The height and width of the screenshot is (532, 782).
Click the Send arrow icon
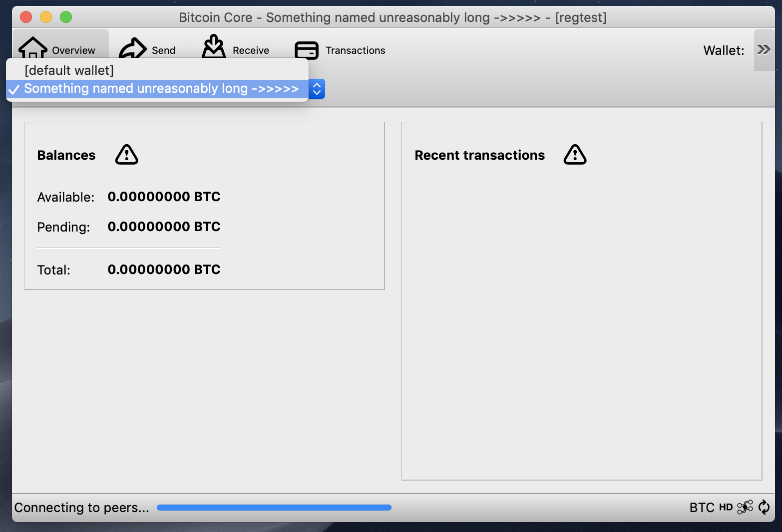tap(133, 48)
